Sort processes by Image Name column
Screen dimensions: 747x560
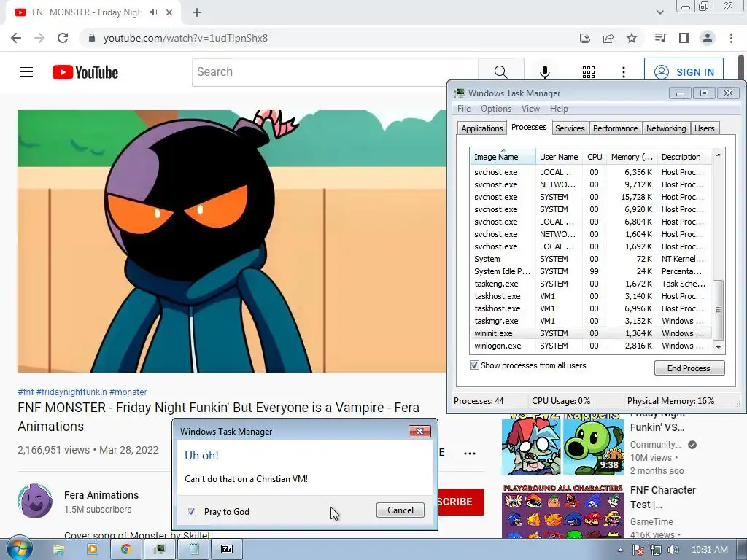[503, 157]
